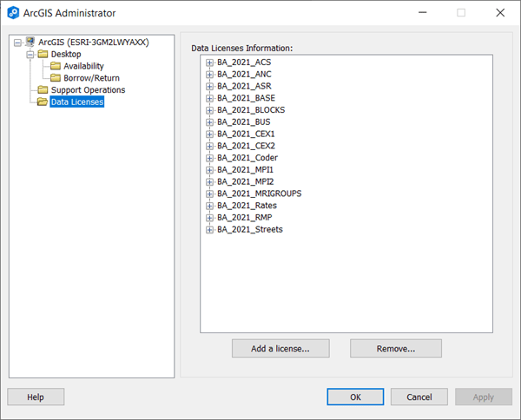521x420 pixels.
Task: Expand the BA_2021_BASE license entry
Action: click(209, 99)
